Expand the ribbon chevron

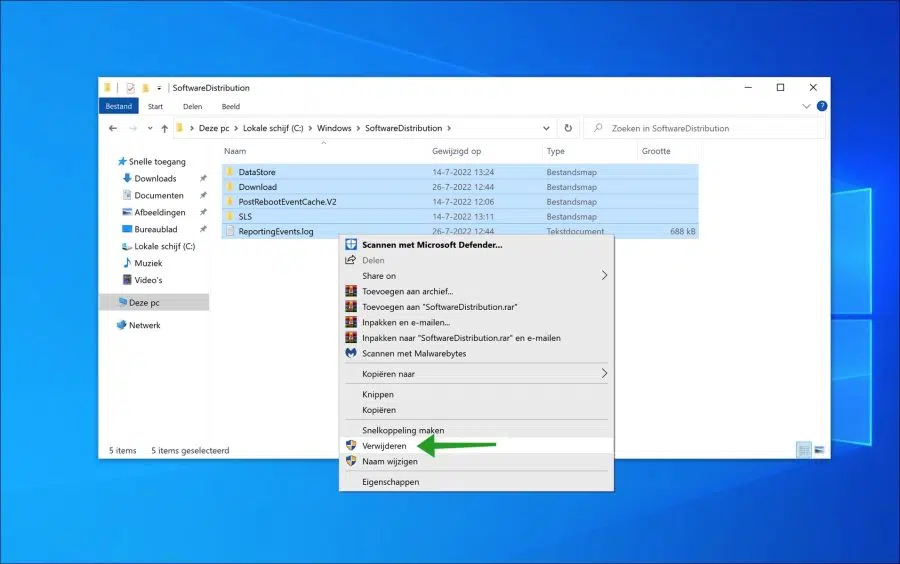(806, 106)
